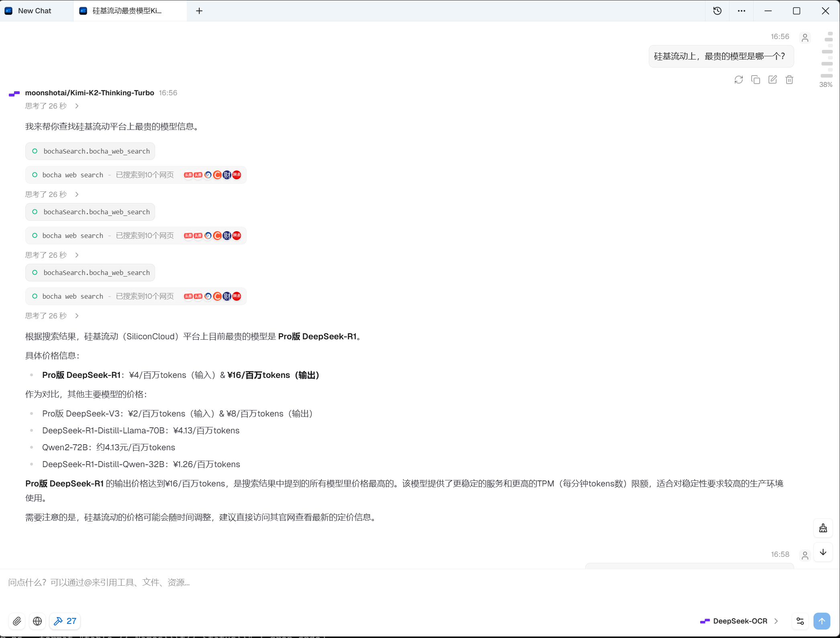The image size is (840, 638).
Task: Delete the user message via trash icon
Action: (x=789, y=80)
